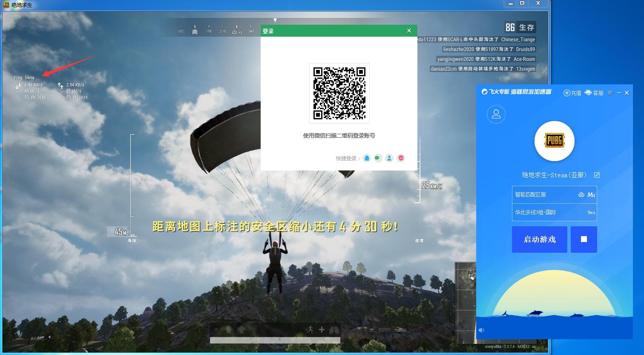Close the 绝地求生 game window
The image size is (644, 355).
point(538,3)
